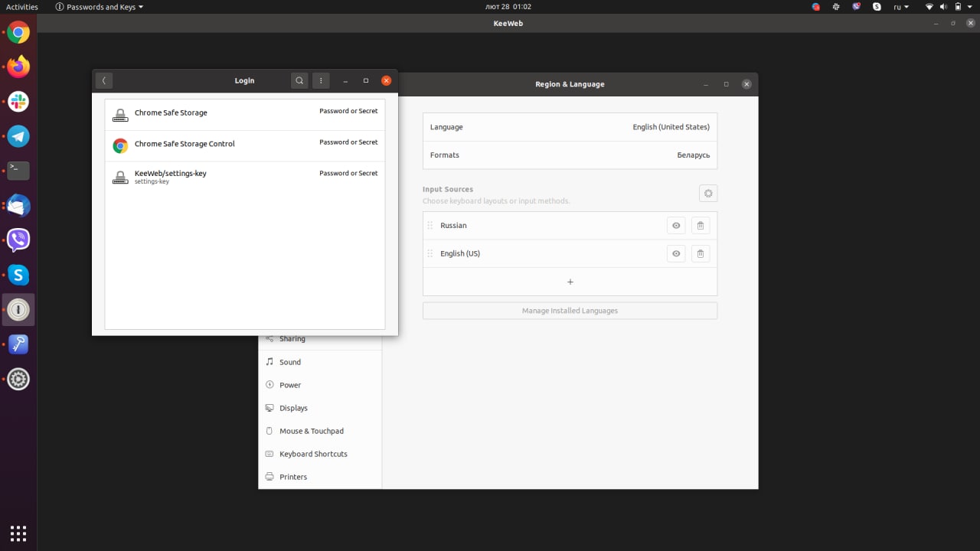Open Printers settings in sidebar

click(320, 477)
